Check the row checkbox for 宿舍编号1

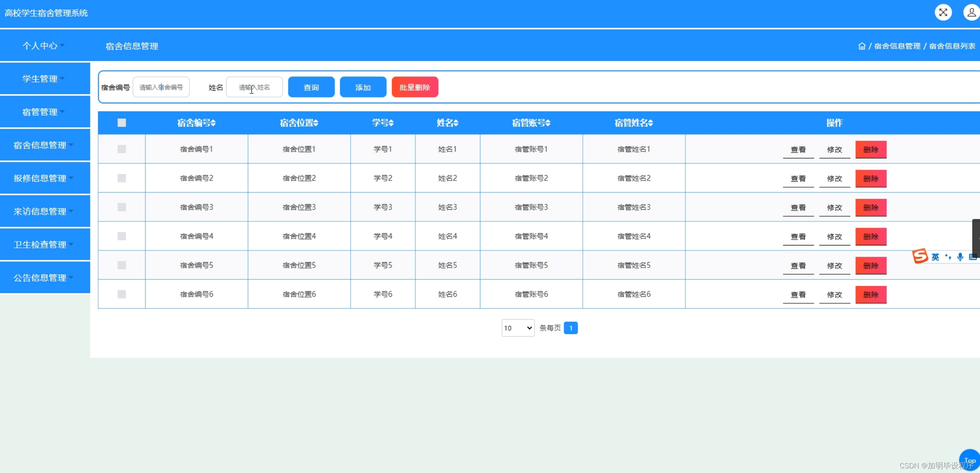(122, 149)
